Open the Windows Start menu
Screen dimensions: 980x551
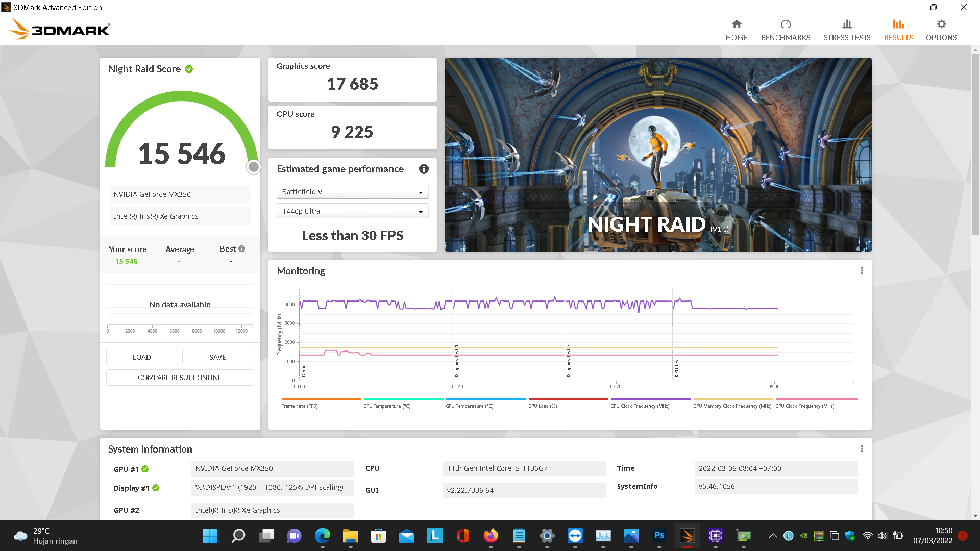(x=210, y=536)
